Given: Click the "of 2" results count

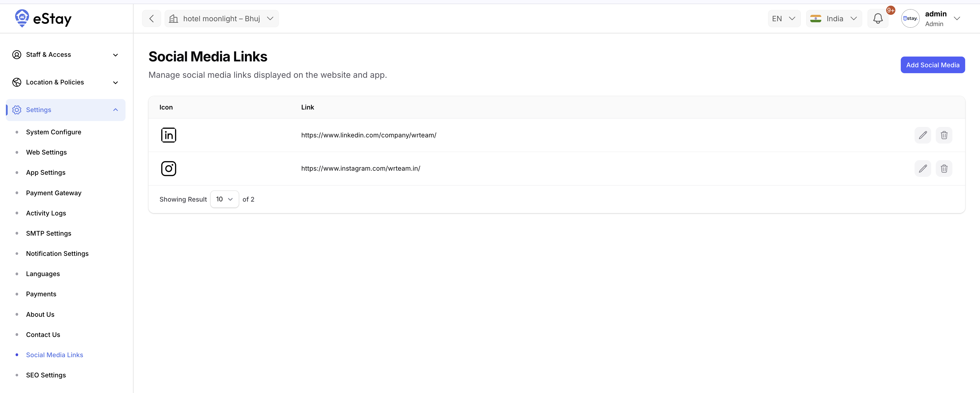Looking at the screenshot, I should (x=248, y=200).
